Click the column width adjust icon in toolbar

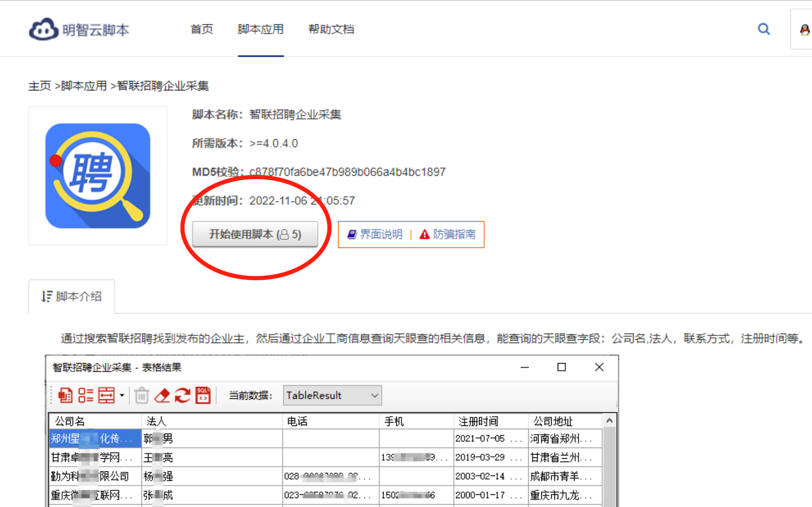(106, 395)
